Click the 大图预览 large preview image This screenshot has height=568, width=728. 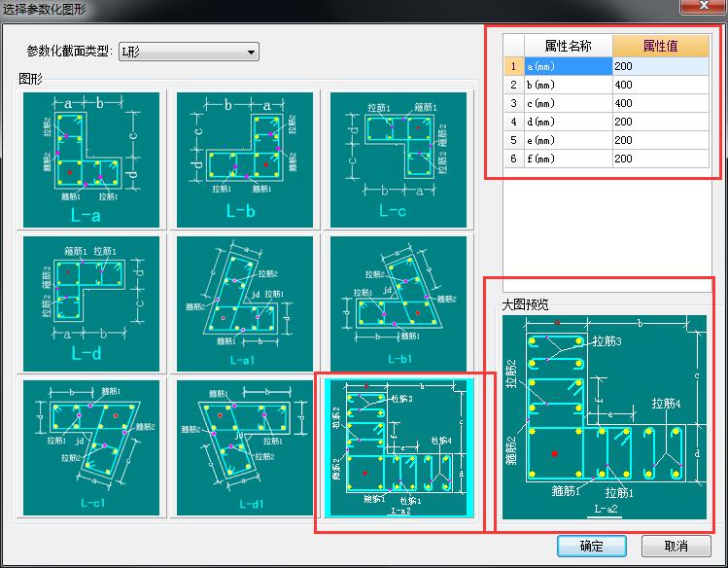tap(605, 417)
